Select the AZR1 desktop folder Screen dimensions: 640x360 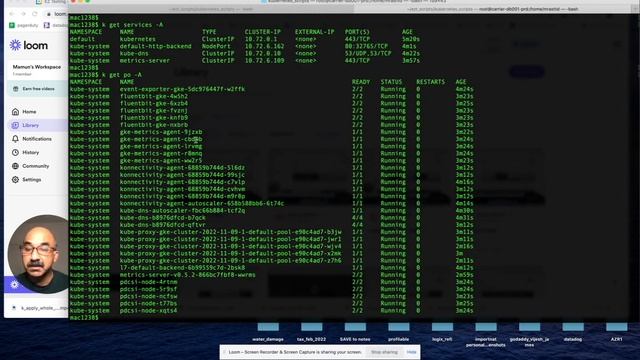click(x=616, y=331)
